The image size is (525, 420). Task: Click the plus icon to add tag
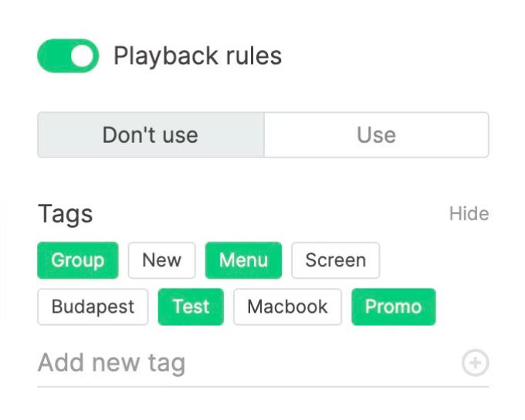tap(475, 363)
